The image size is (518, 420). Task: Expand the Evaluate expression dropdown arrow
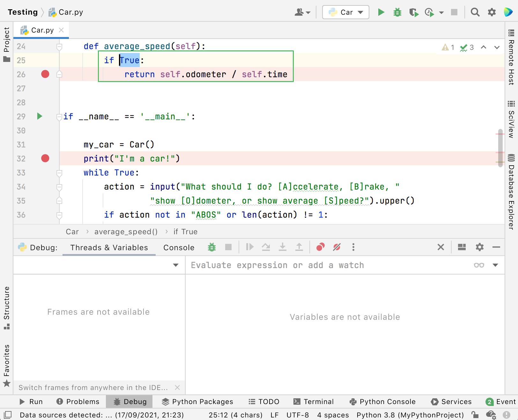tap(495, 265)
